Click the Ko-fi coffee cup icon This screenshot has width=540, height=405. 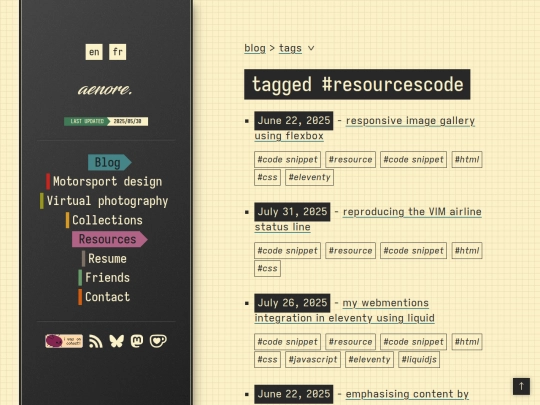[x=158, y=341]
